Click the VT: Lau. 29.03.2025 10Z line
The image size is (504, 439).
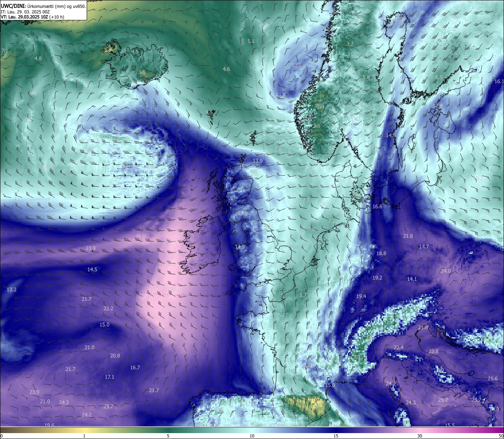click(x=32, y=17)
